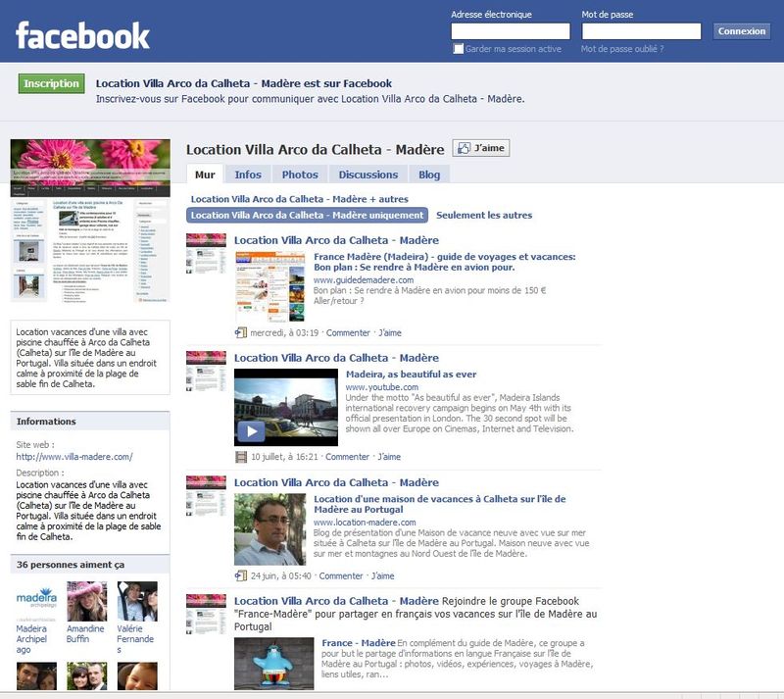The height and width of the screenshot is (699, 784).
Task: Switch to the Mur tab
Action: click(205, 175)
